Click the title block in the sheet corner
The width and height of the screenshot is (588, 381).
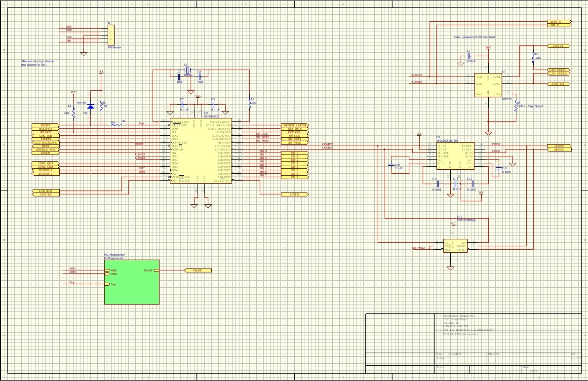click(473, 343)
